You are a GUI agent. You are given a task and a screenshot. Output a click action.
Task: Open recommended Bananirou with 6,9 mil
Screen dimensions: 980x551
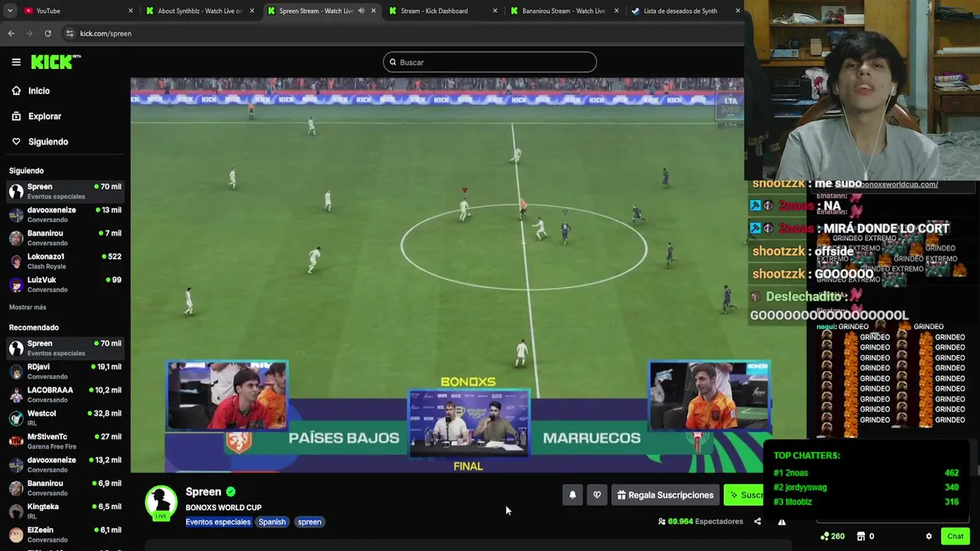64,487
